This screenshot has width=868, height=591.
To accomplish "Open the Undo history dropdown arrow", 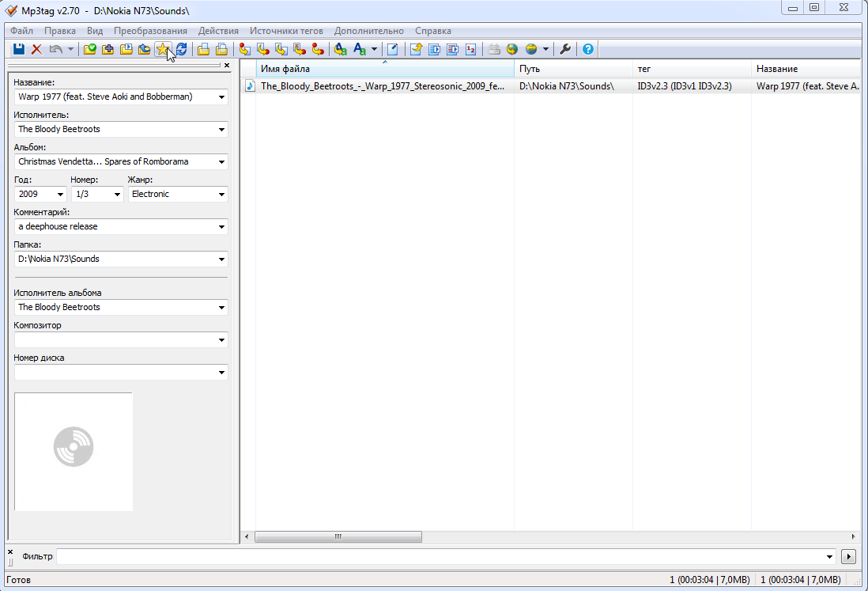I will click(x=70, y=49).
